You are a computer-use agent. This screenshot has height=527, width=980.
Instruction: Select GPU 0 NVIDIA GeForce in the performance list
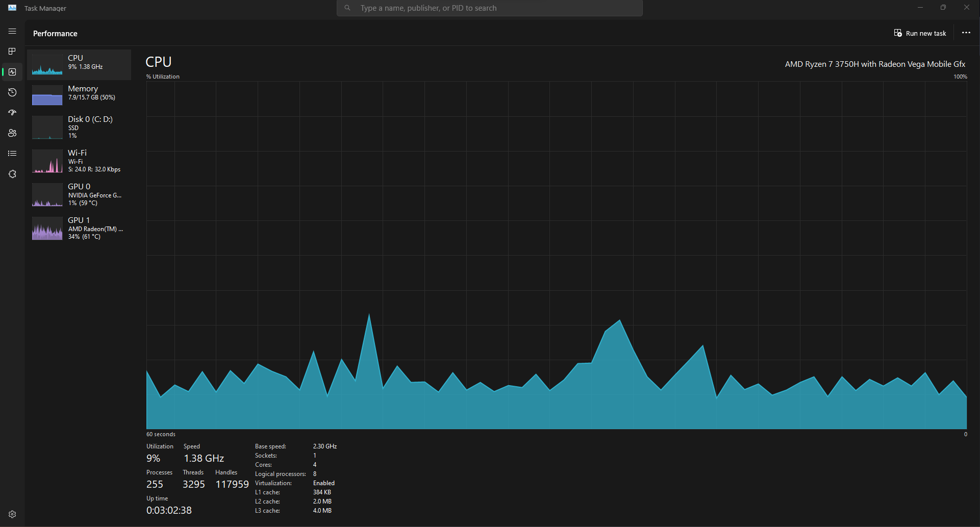point(79,195)
